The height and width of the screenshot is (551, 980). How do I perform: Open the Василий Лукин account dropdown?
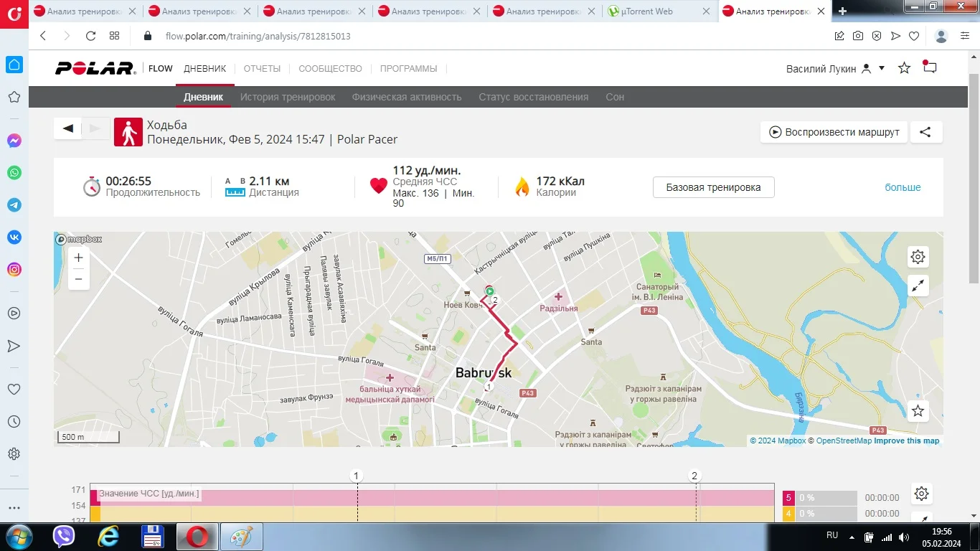836,68
